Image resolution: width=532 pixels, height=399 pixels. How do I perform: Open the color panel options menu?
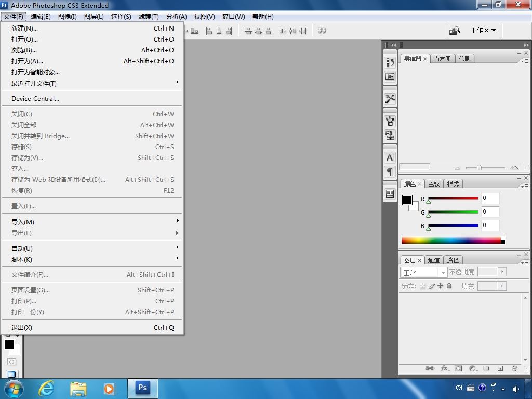525,187
